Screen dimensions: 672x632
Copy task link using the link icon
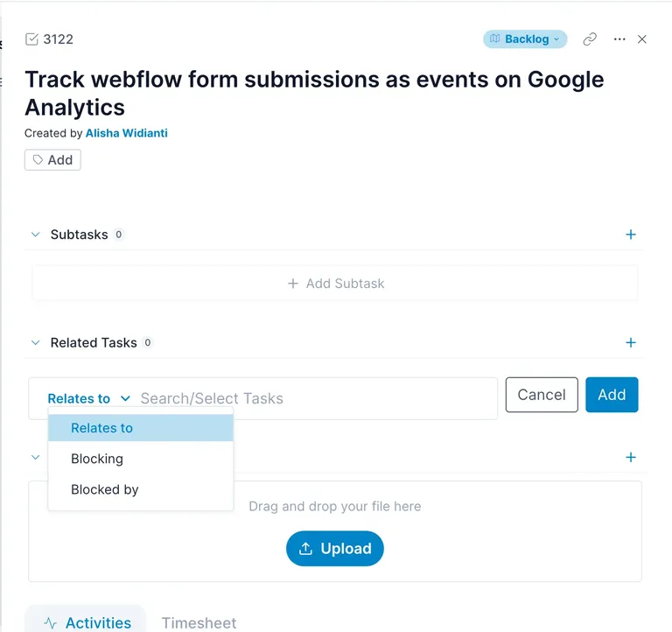(591, 39)
